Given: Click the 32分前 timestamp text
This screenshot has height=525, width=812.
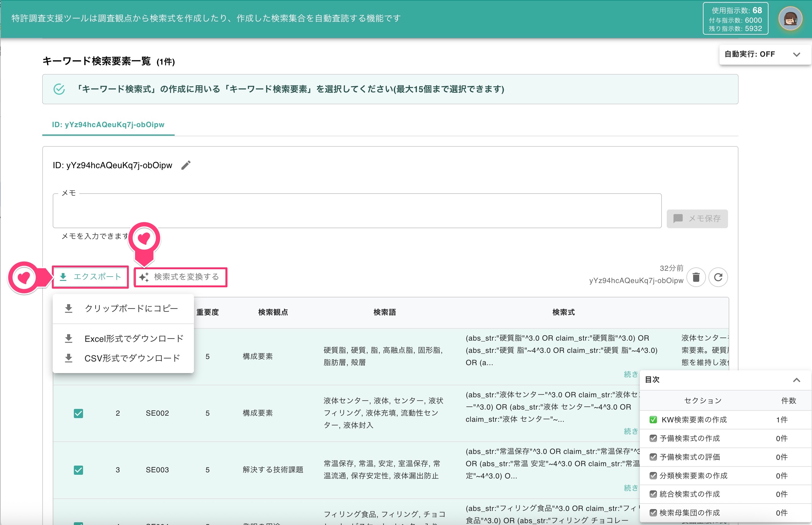Looking at the screenshot, I should [671, 268].
